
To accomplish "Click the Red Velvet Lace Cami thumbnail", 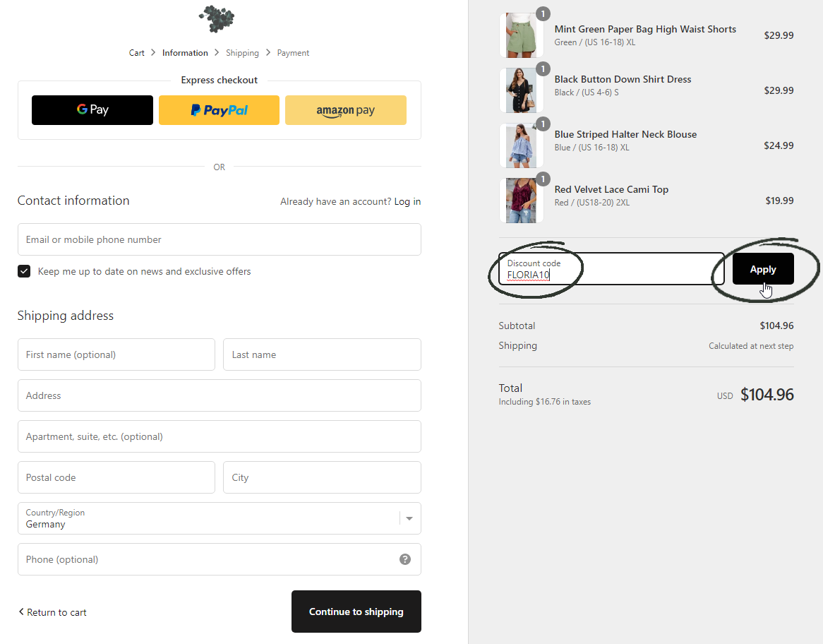I will [x=521, y=201].
